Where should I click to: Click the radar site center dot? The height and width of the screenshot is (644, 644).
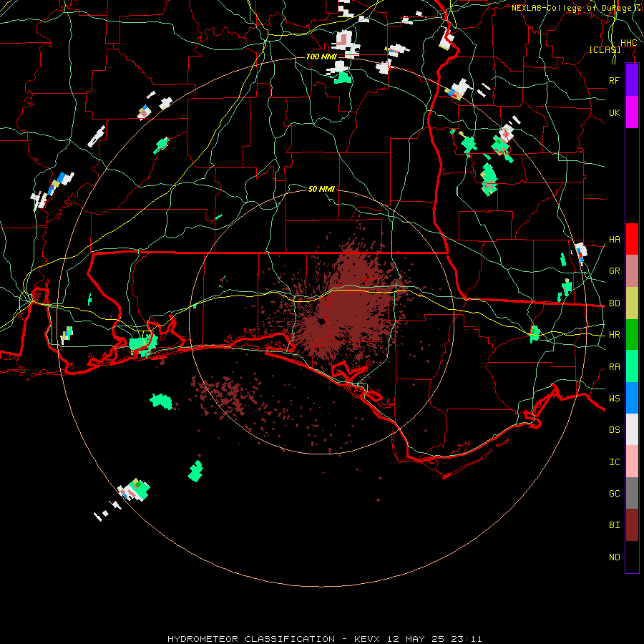321,321
